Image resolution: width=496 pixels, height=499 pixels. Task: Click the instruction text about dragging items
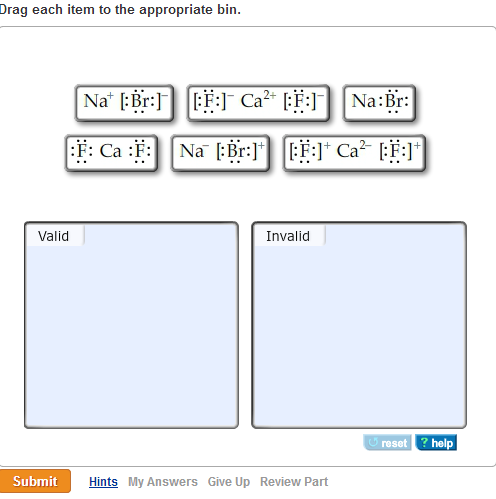tap(120, 10)
